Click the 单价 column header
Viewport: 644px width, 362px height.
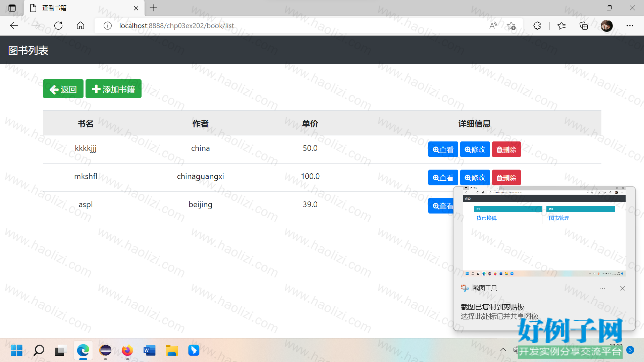pos(310,124)
